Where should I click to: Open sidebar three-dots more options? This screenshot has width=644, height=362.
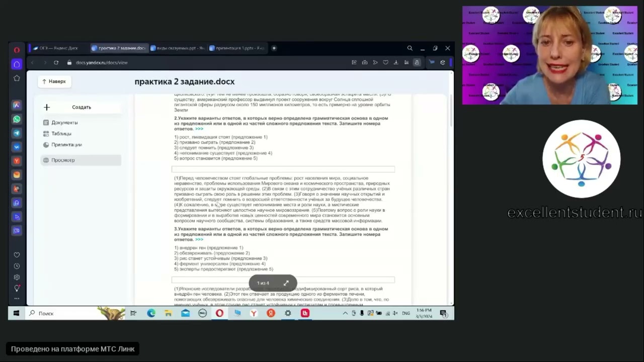(17, 299)
